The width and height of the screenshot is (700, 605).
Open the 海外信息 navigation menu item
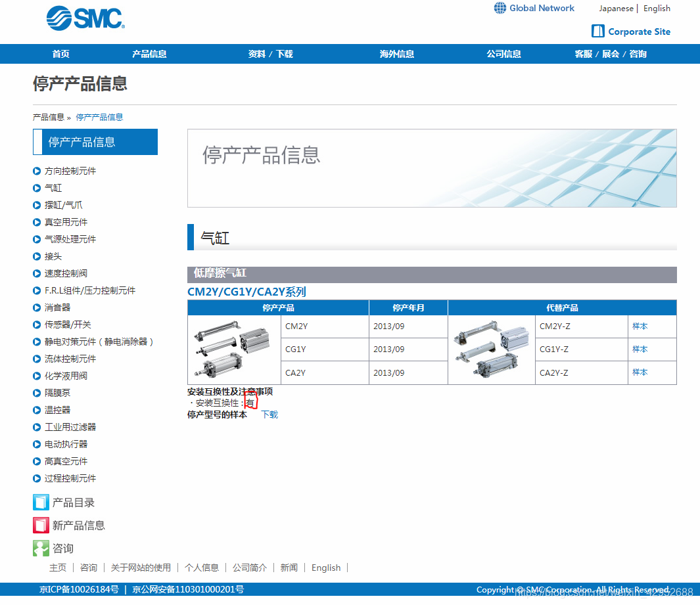point(397,54)
